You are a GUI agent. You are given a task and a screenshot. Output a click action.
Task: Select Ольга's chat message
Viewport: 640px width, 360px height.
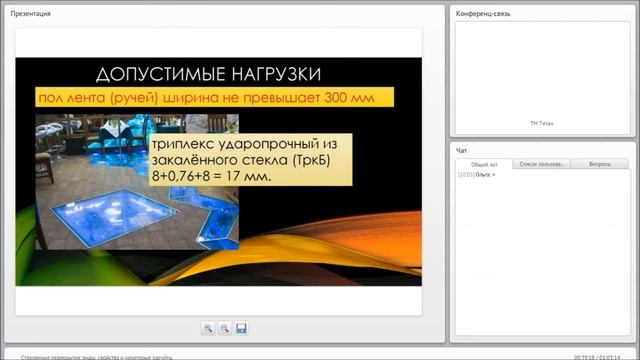coord(476,175)
